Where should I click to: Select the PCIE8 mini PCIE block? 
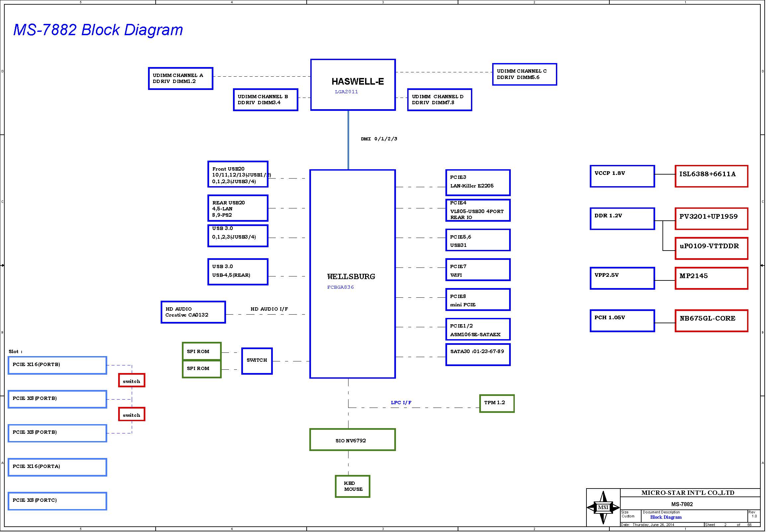[478, 299]
